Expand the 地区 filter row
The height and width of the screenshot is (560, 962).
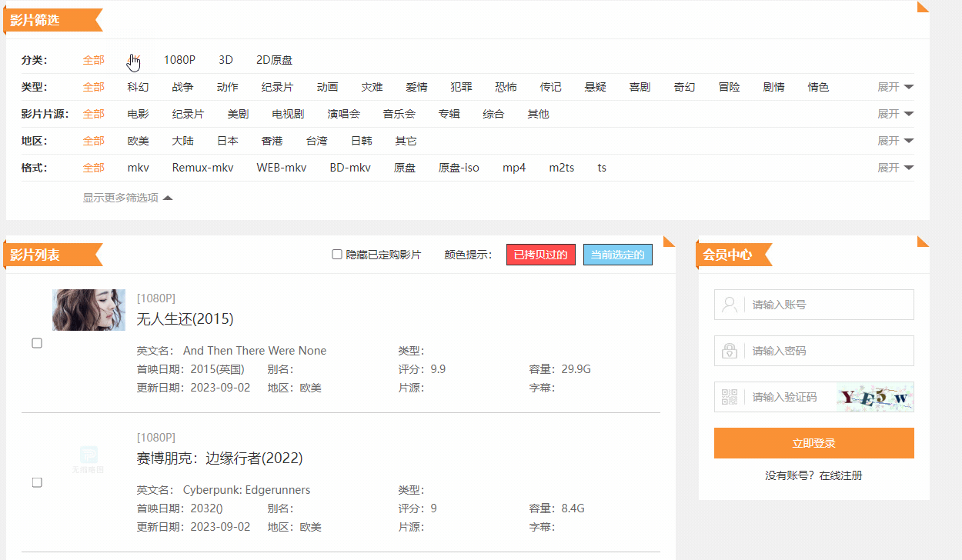tap(895, 141)
